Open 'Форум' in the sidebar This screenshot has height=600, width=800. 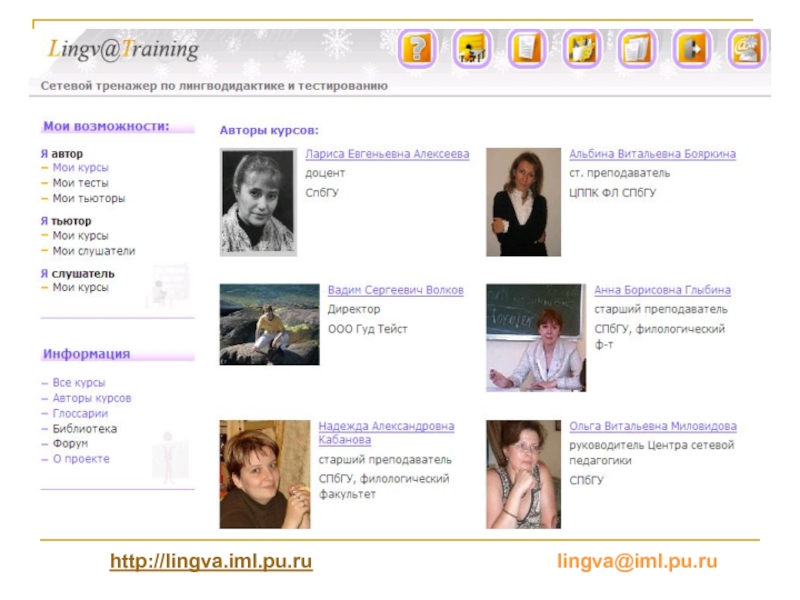[x=70, y=443]
